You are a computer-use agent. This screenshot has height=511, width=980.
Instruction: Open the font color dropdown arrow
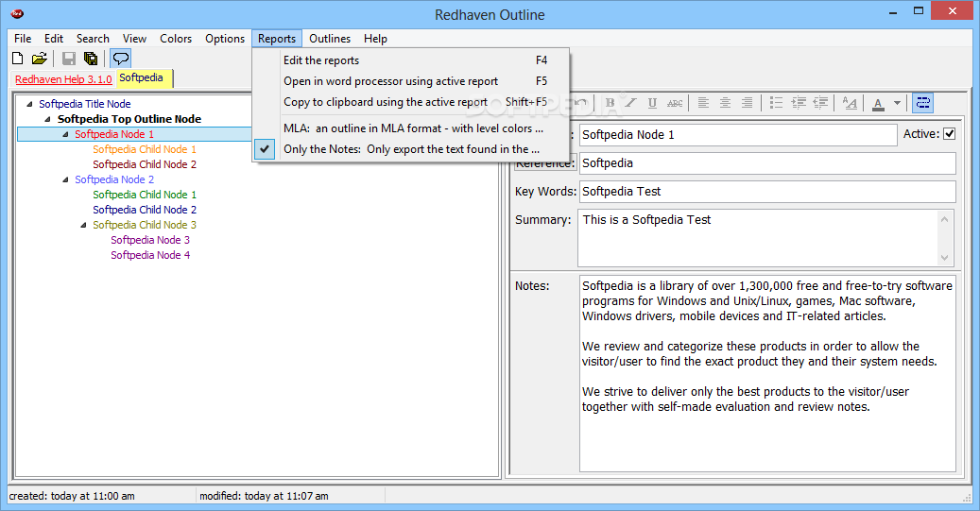click(x=898, y=103)
